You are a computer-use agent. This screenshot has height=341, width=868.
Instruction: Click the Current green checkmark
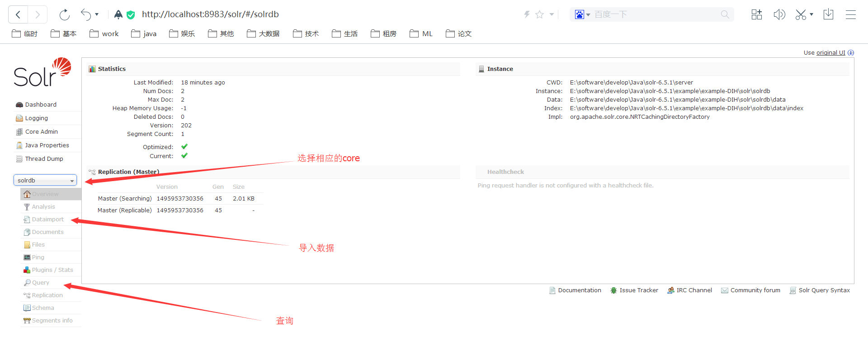(x=184, y=156)
